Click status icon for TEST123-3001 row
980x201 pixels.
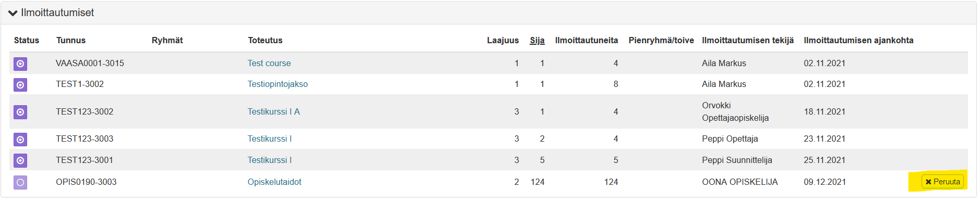click(x=20, y=160)
